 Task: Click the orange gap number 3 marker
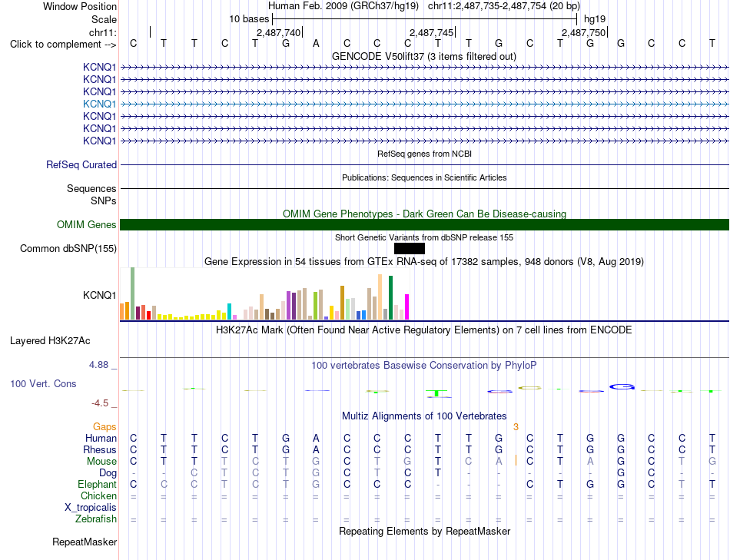[x=516, y=427]
